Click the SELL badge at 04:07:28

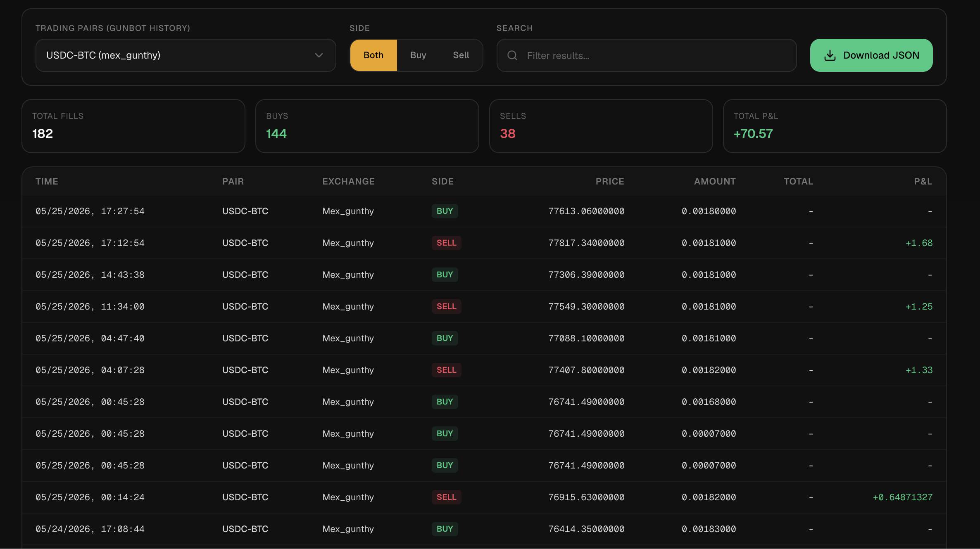point(447,370)
